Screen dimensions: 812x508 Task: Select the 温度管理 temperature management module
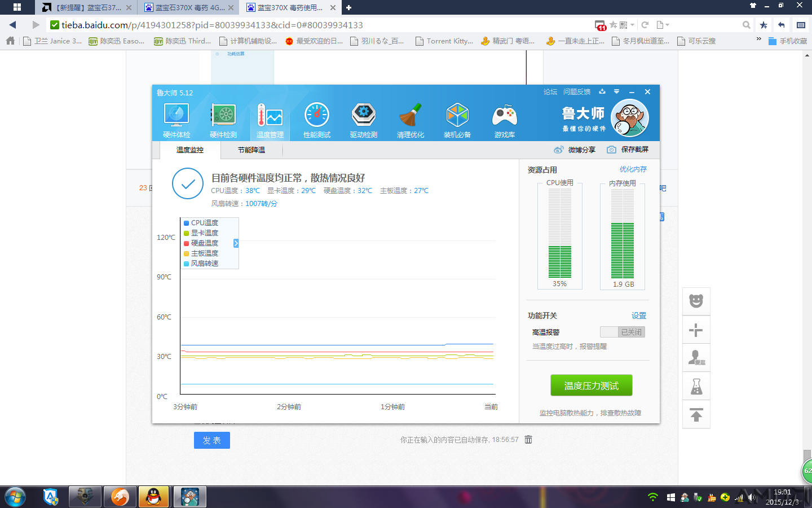tap(270, 120)
